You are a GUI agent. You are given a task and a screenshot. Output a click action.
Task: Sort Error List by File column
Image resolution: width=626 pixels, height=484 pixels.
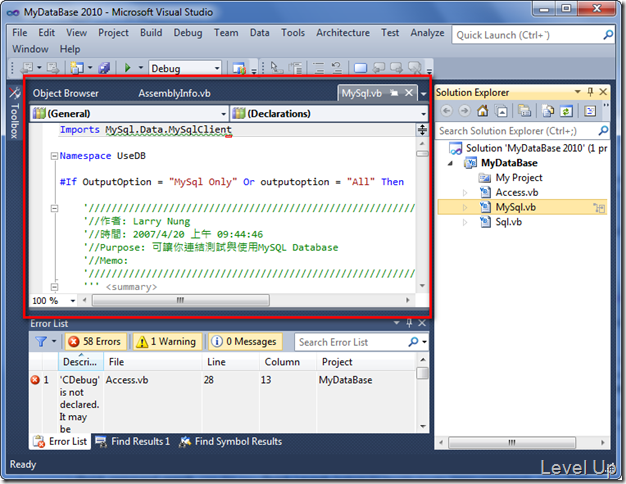coord(153,362)
